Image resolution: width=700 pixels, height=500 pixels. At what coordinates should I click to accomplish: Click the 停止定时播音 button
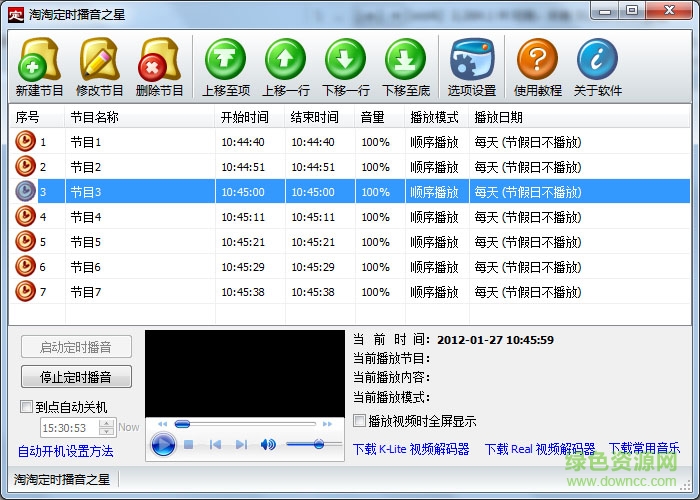pos(76,377)
